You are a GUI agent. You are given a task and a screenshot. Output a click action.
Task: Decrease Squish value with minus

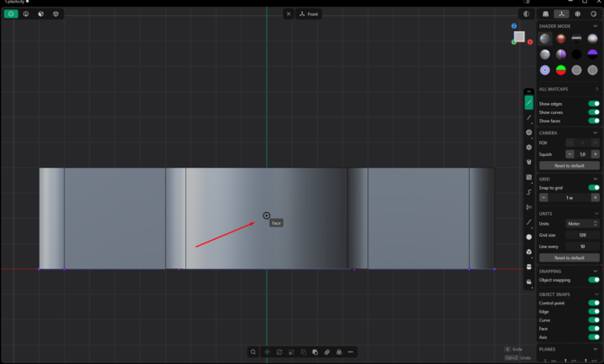570,154
